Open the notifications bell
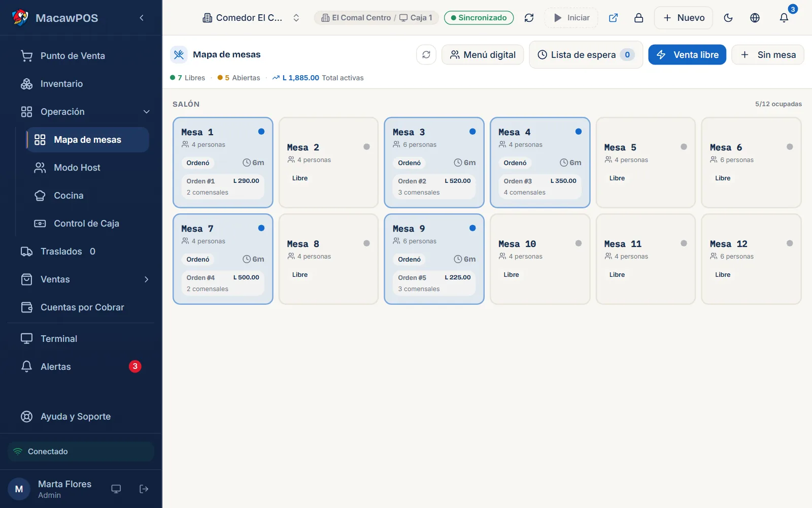This screenshot has width=812, height=508. (784, 18)
